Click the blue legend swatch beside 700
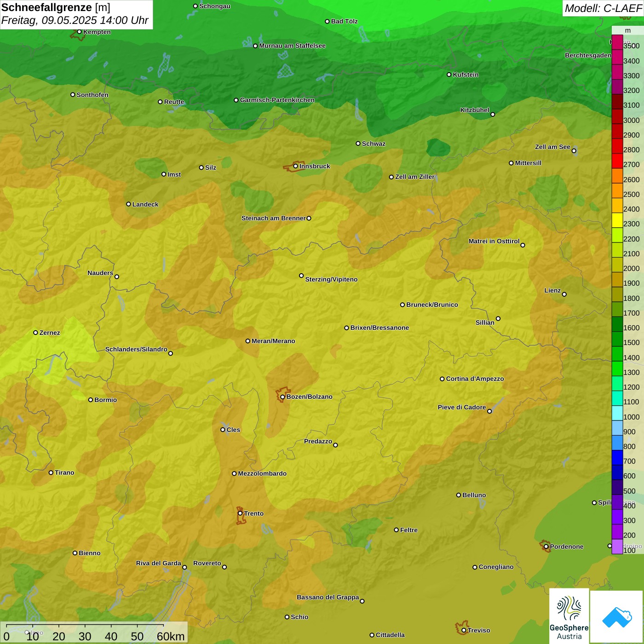 [617, 458]
